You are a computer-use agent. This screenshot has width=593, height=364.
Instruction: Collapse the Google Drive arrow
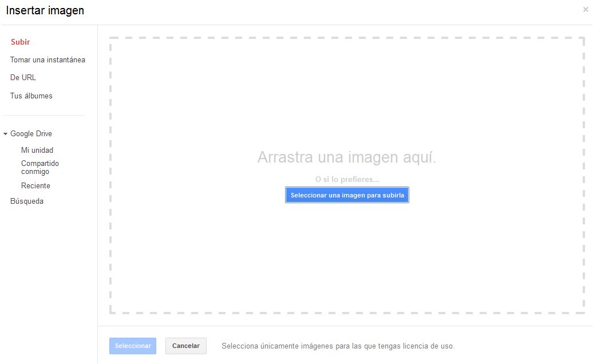coord(5,134)
